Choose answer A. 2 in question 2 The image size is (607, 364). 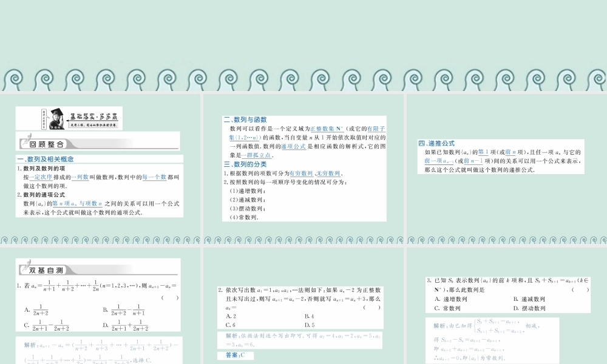(231, 317)
